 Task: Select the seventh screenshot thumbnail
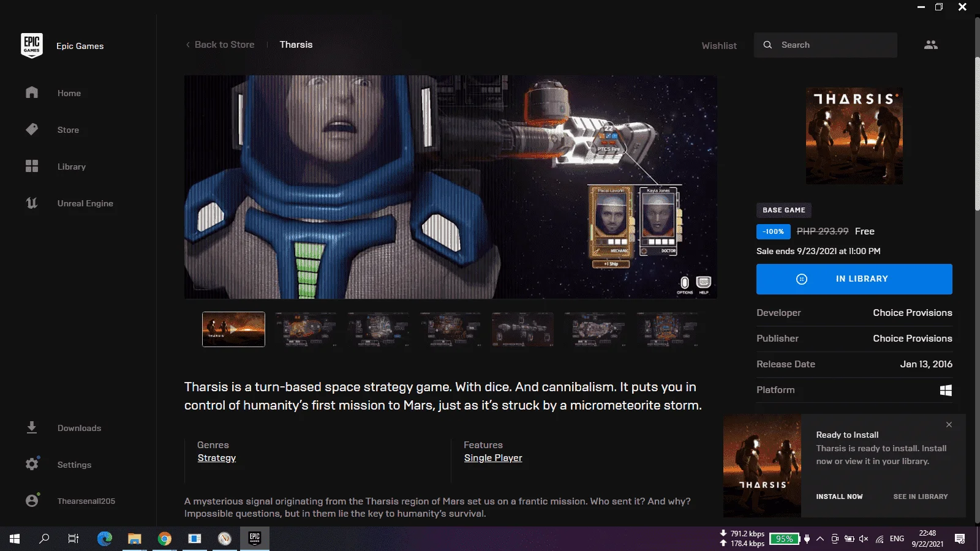click(x=667, y=329)
